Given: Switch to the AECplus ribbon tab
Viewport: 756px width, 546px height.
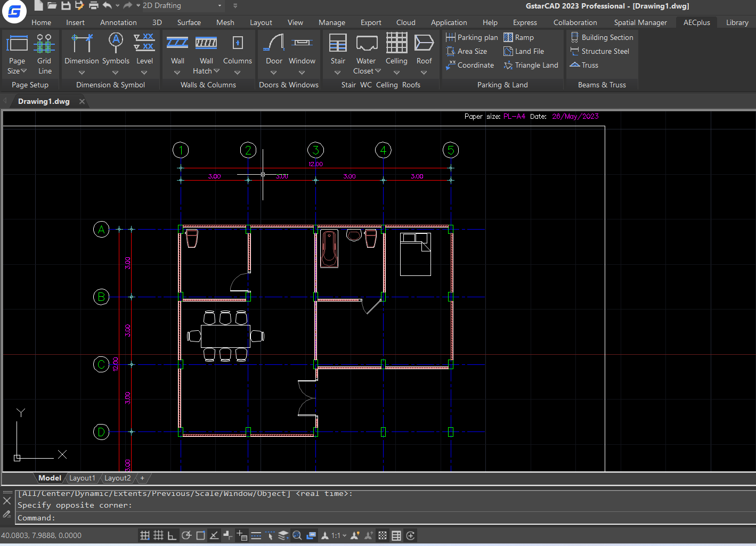Looking at the screenshot, I should (696, 22).
